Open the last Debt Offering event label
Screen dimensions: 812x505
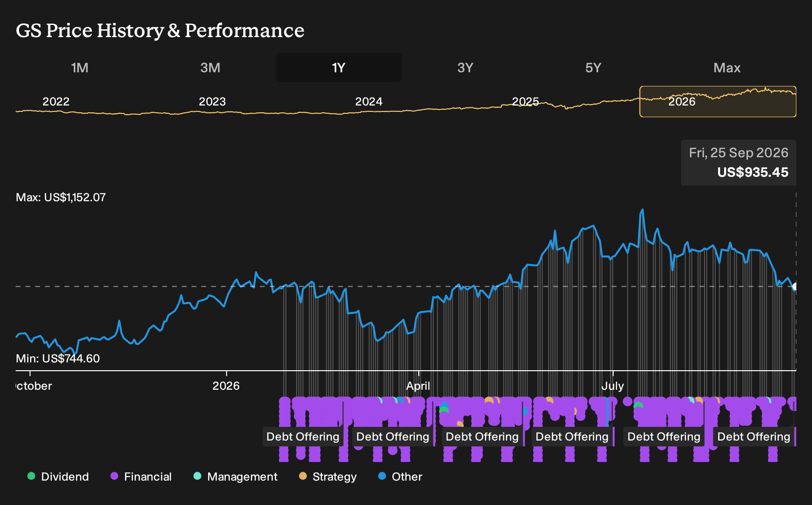point(754,437)
